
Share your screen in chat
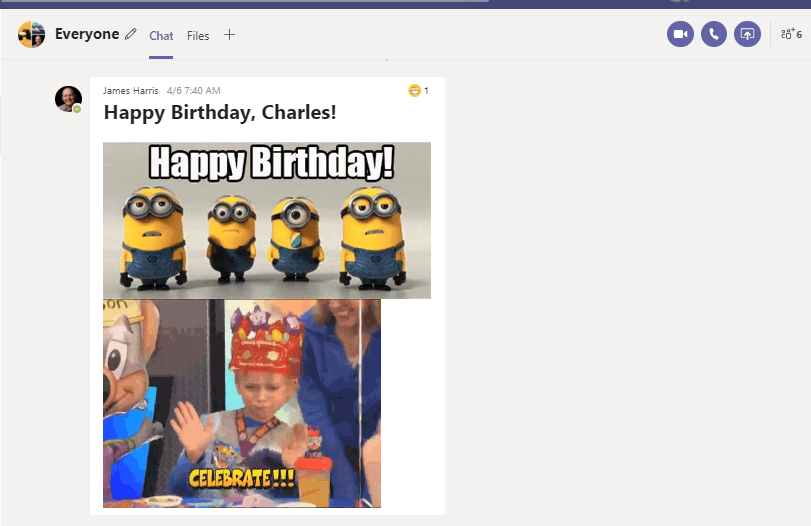tap(747, 34)
